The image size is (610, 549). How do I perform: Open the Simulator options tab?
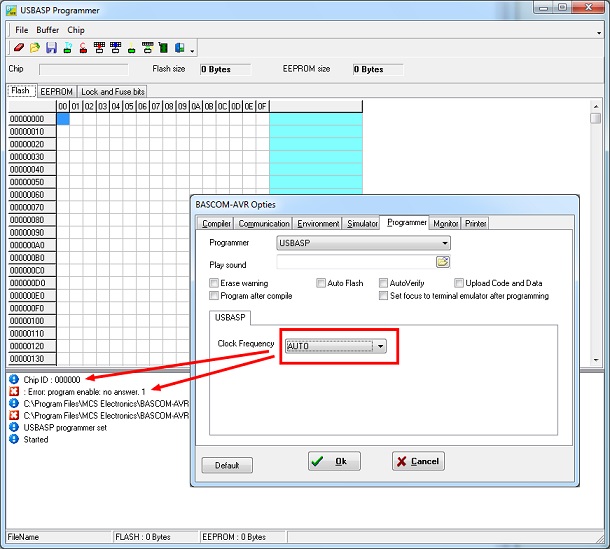[x=362, y=224]
